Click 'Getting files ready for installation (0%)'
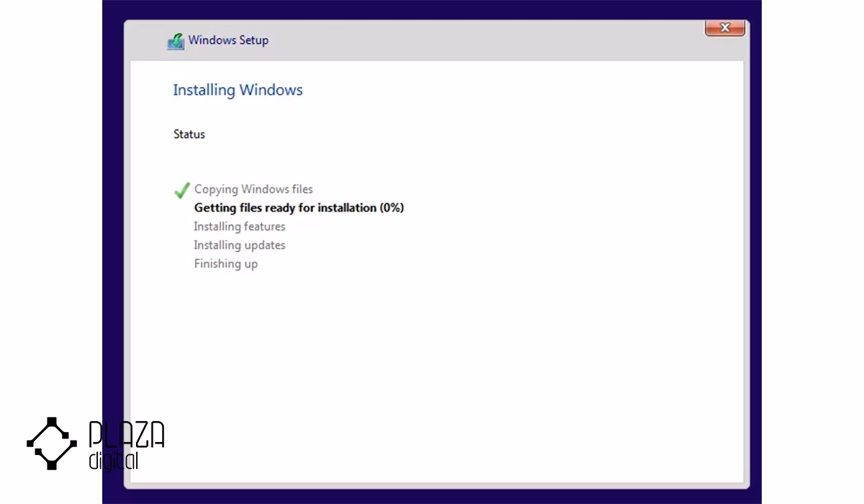The image size is (864, 504). (x=299, y=208)
